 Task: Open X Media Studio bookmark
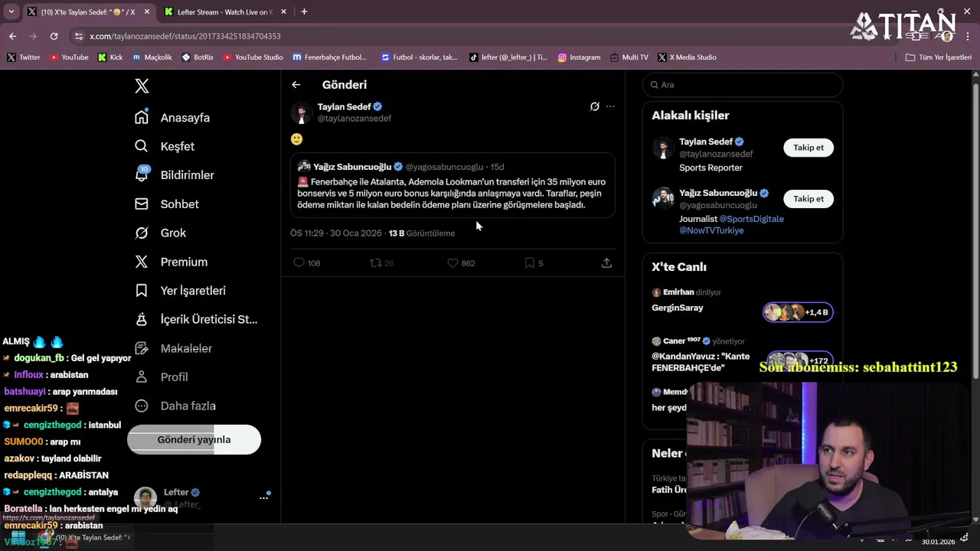coord(687,57)
